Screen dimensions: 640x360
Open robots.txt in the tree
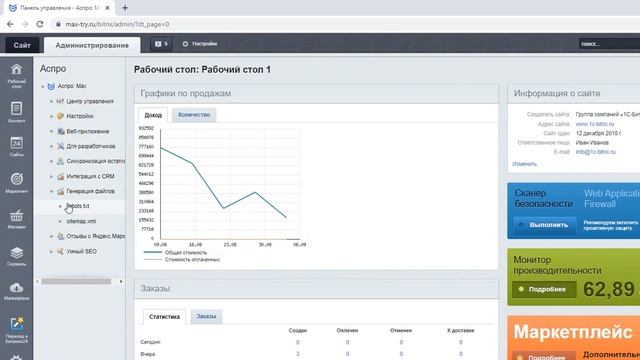pyautogui.click(x=78, y=206)
